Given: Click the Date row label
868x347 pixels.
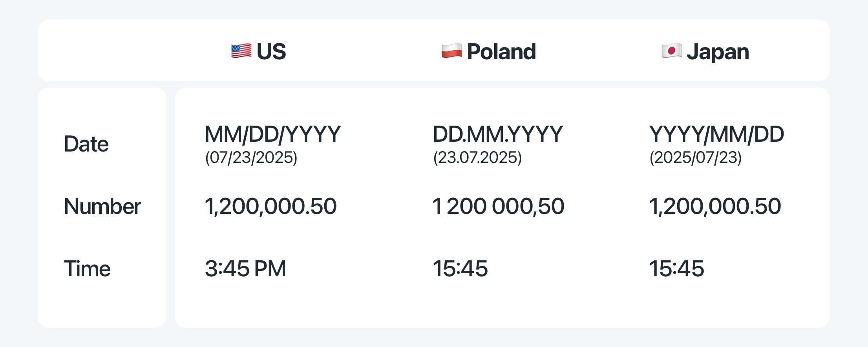Looking at the screenshot, I should click(86, 144).
